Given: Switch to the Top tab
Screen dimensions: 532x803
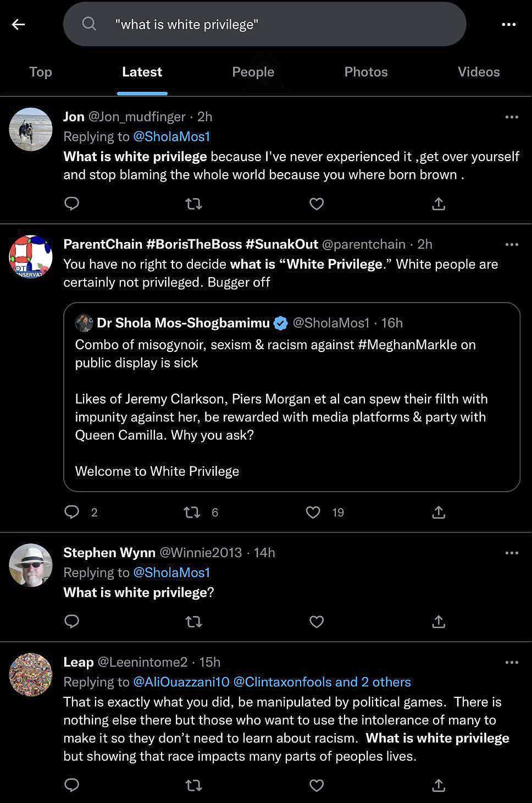Looking at the screenshot, I should pos(41,72).
